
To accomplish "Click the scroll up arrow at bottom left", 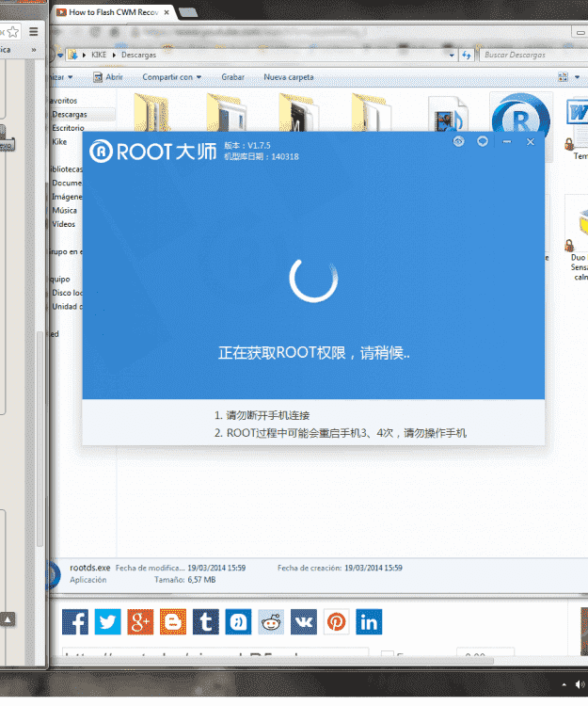I will 8,619.
